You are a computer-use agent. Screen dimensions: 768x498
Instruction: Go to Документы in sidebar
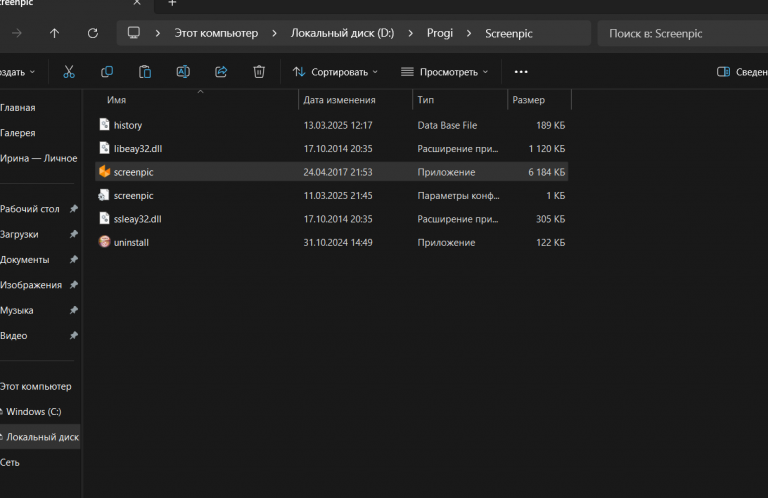(24, 260)
